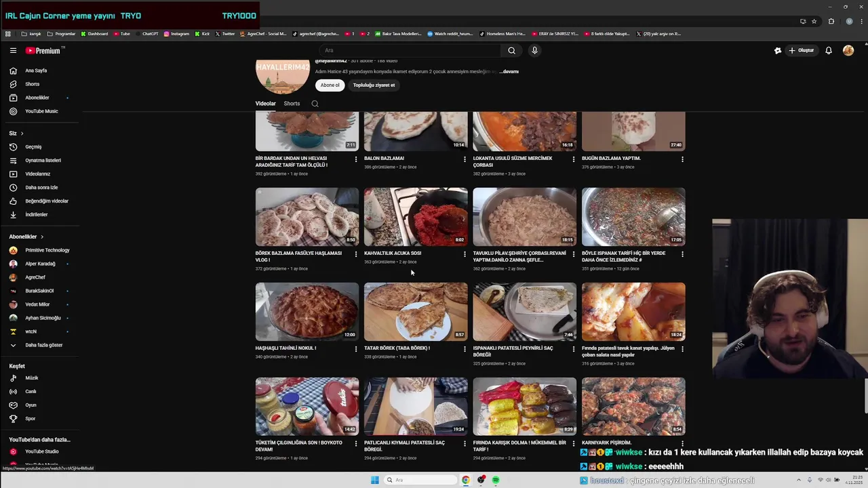Switch to the channel Shorts tab
The width and height of the screenshot is (868, 488).
click(292, 104)
